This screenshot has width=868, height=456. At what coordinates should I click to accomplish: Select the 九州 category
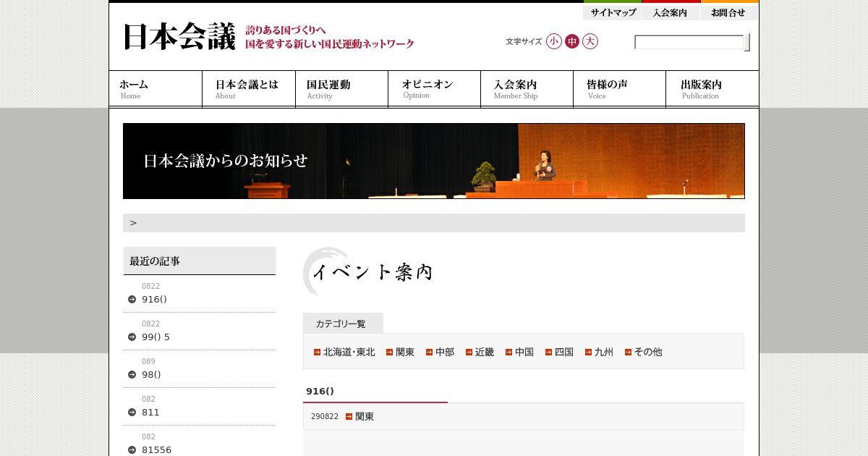604,352
